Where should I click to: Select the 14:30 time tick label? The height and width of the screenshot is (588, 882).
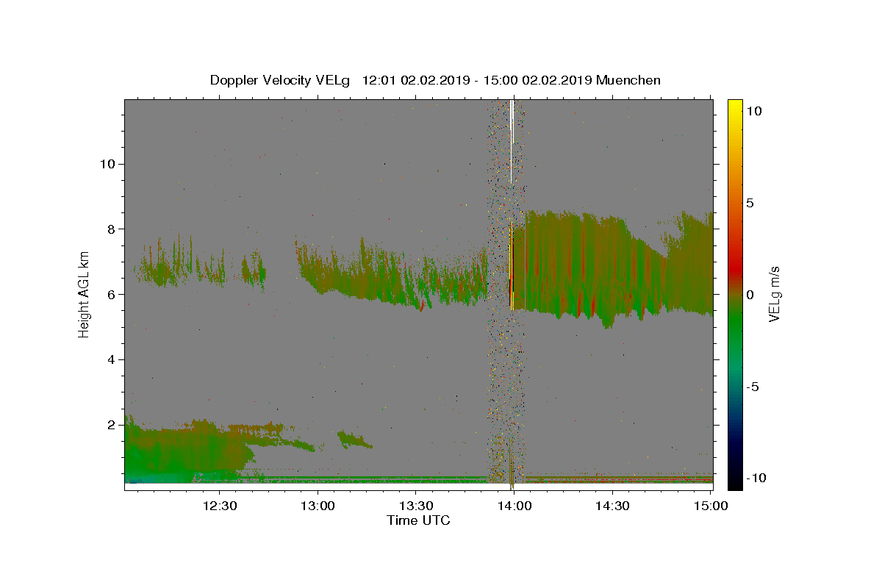(612, 506)
